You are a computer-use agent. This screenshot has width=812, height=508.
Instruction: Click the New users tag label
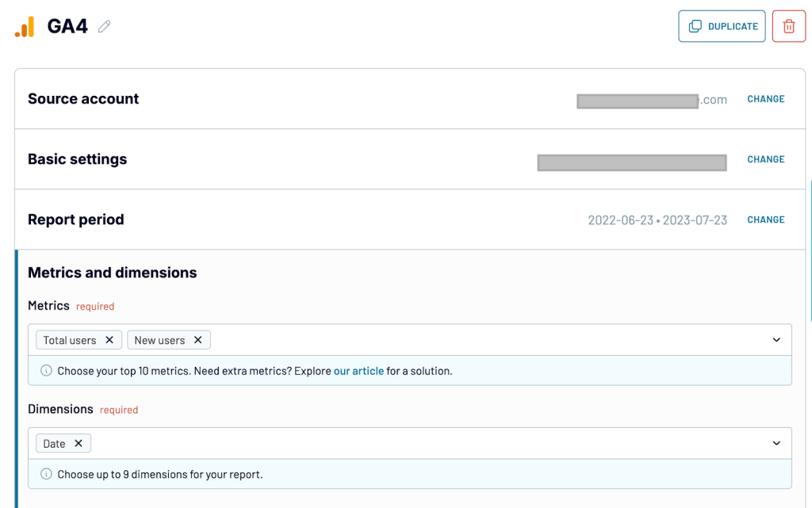point(159,341)
